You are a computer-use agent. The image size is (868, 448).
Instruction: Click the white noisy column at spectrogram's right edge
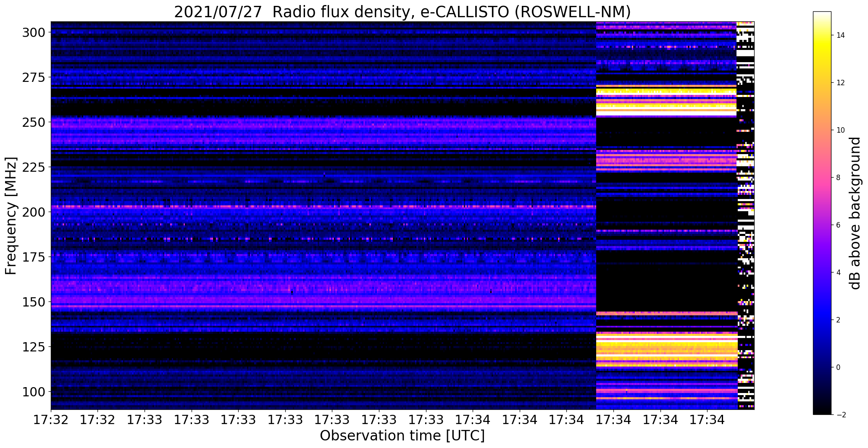pyautogui.click(x=746, y=215)
